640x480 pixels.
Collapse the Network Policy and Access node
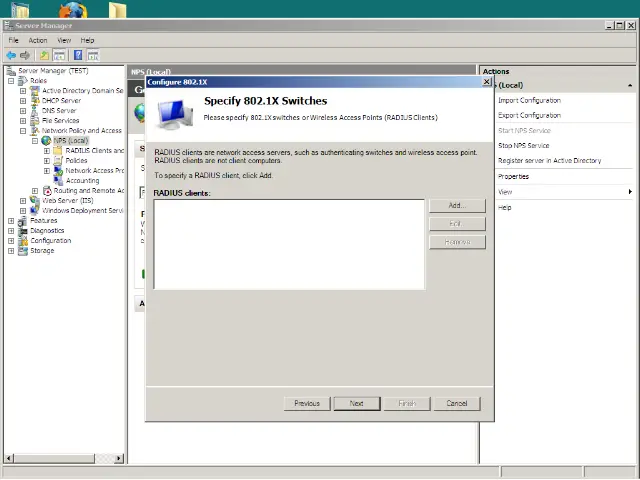(x=23, y=131)
